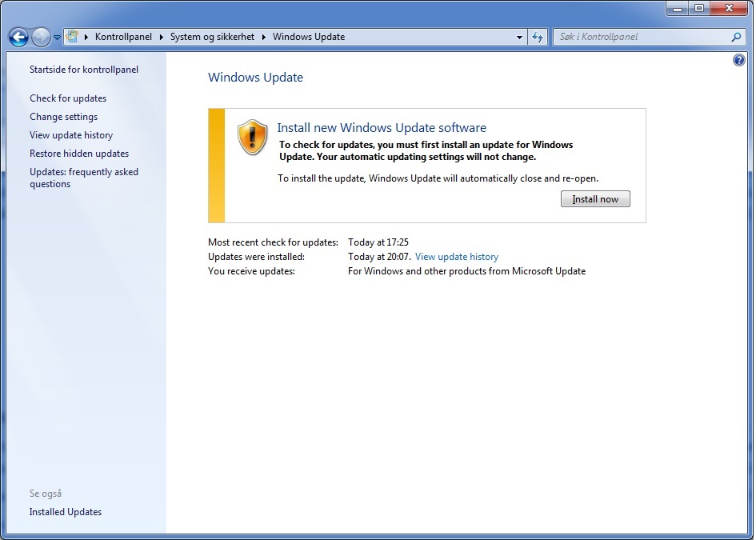This screenshot has height=540, width=756.
Task: Click the Forward navigation arrow
Action: pos(41,37)
